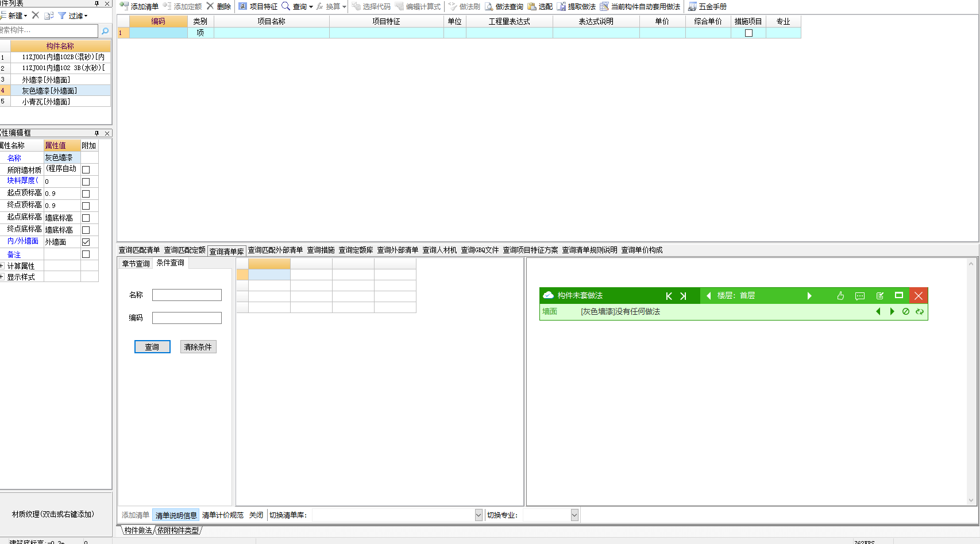Screen dimensions: 980x544
Task: Switch to 章节查询 tab
Action: 136,264
